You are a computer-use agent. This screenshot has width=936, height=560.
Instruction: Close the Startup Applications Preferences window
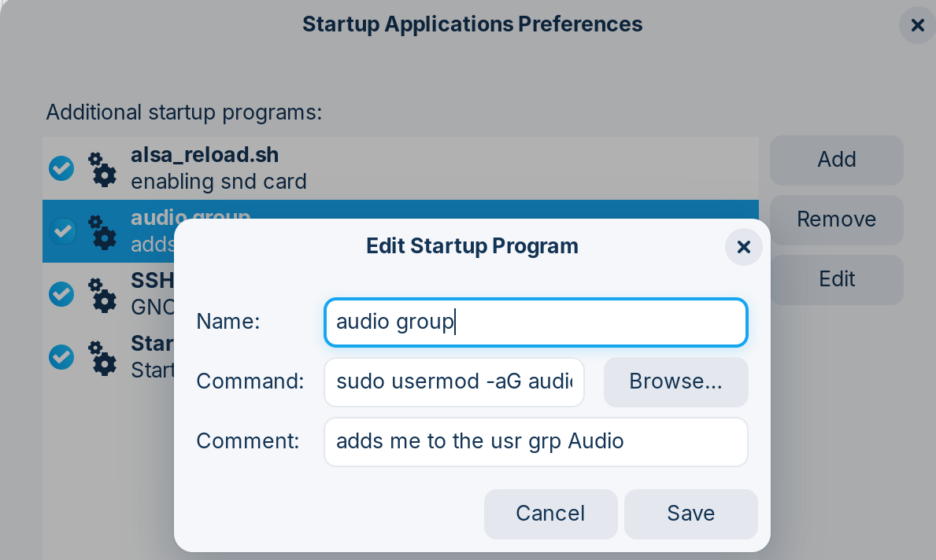click(917, 25)
